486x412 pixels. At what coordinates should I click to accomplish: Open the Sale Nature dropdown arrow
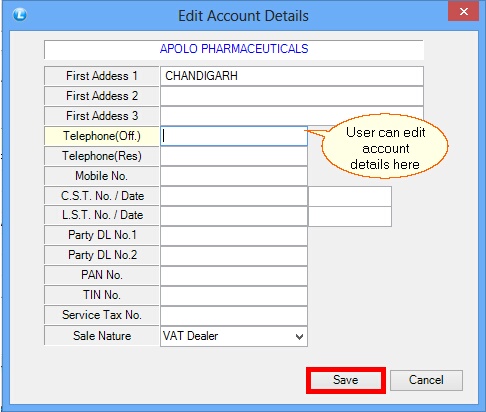pyautogui.click(x=299, y=337)
